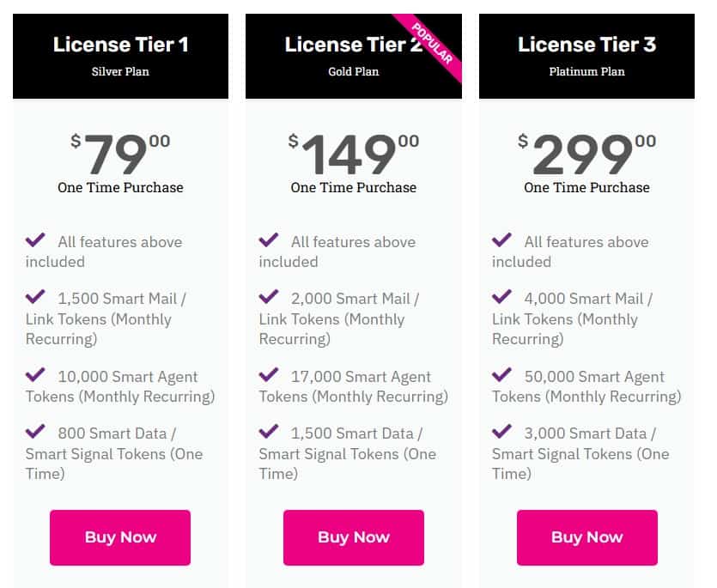Image resolution: width=717 pixels, height=588 pixels.
Task: Click the checkmark next to '1,500 Smart Data' in Tier 2
Action: click(270, 432)
